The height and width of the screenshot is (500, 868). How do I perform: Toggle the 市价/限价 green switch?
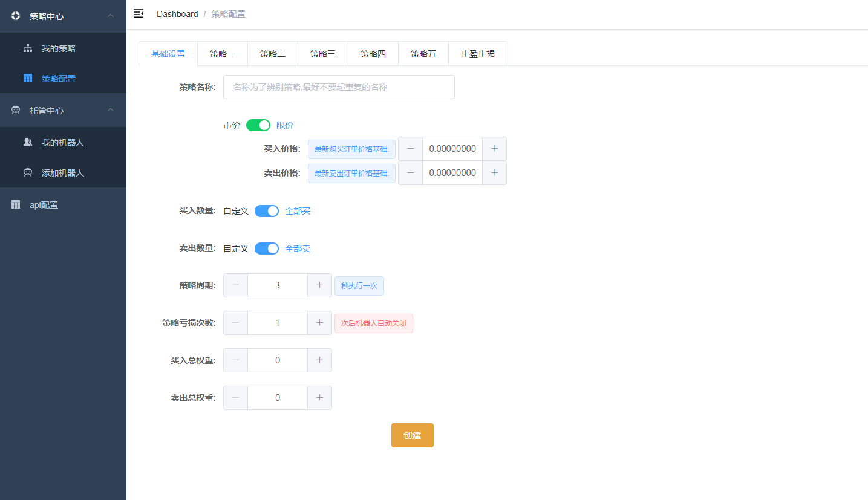click(x=258, y=125)
